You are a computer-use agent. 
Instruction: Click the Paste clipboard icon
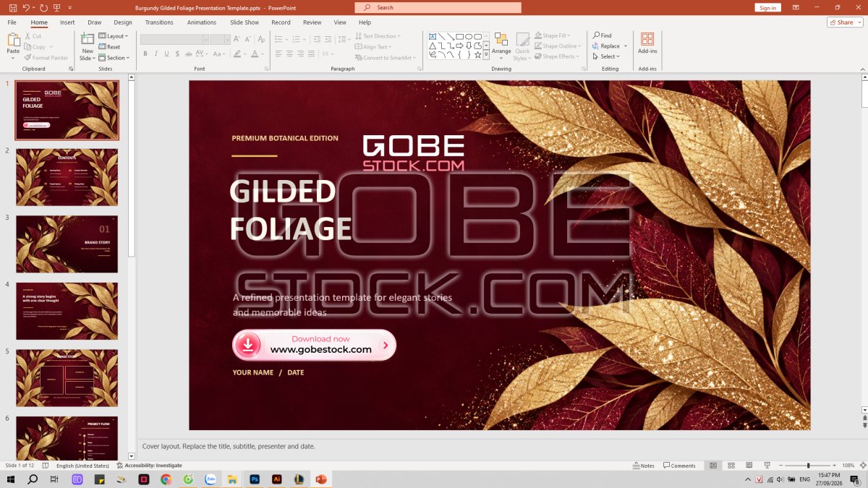(13, 39)
